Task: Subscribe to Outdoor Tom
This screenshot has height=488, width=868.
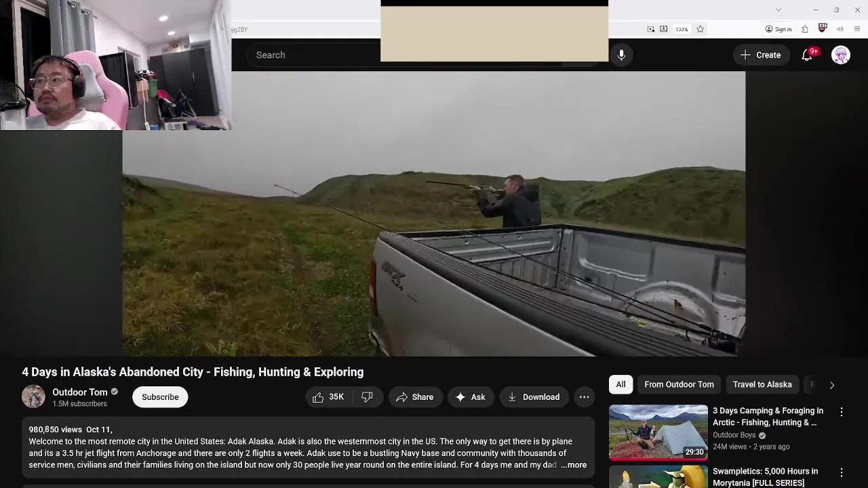Action: pos(160,397)
